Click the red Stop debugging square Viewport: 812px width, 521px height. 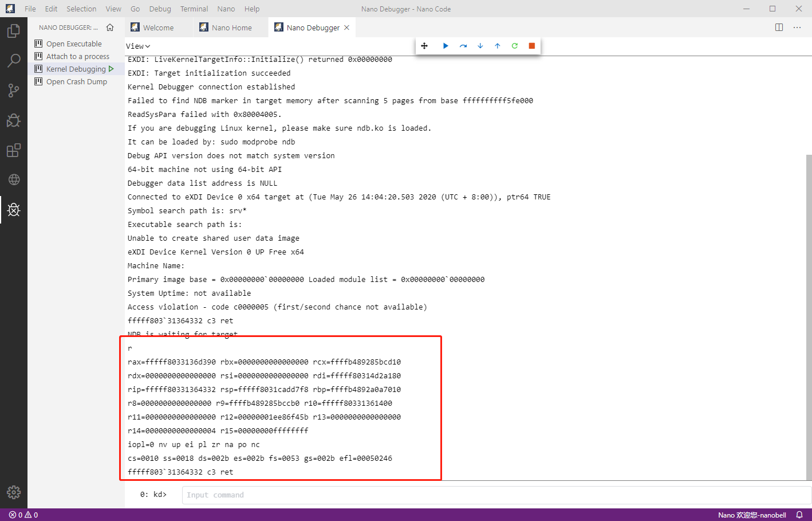click(x=531, y=46)
